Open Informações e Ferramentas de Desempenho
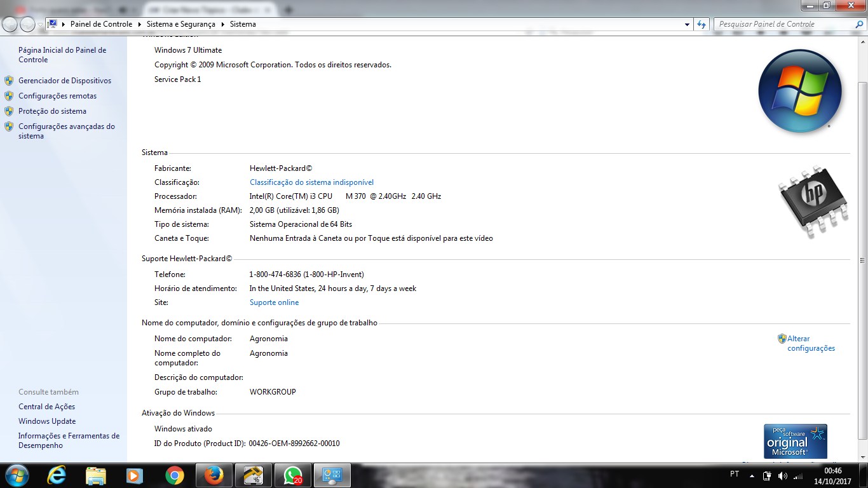The image size is (868, 488). point(69,440)
